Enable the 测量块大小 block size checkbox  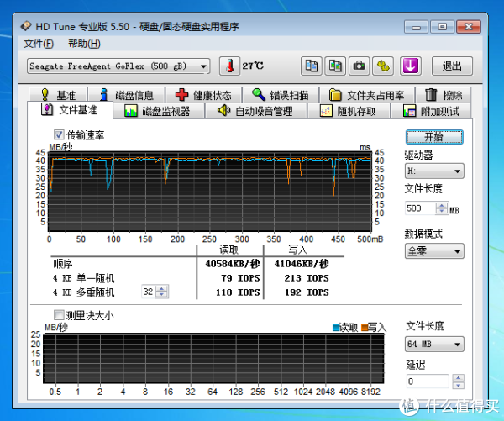click(x=59, y=314)
